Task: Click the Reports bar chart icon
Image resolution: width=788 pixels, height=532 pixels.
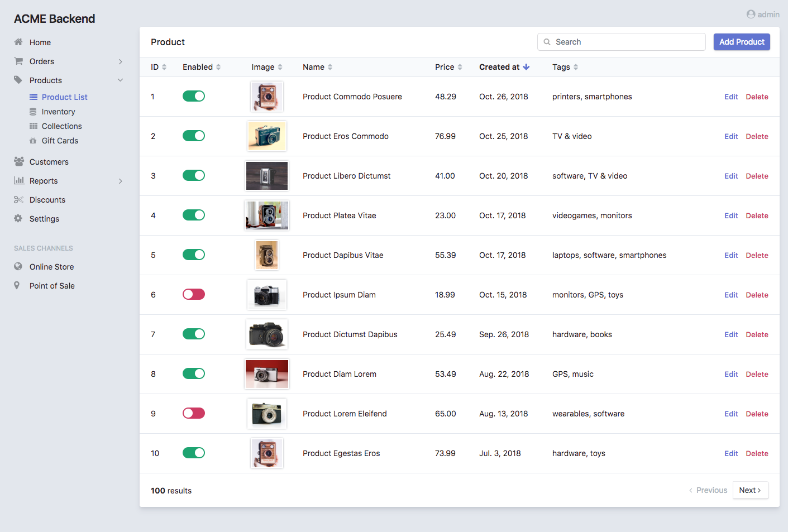Action: click(18, 181)
